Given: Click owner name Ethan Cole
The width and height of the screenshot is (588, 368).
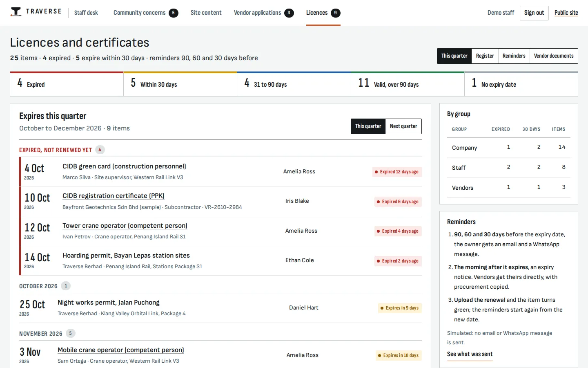Looking at the screenshot, I should (300, 260).
